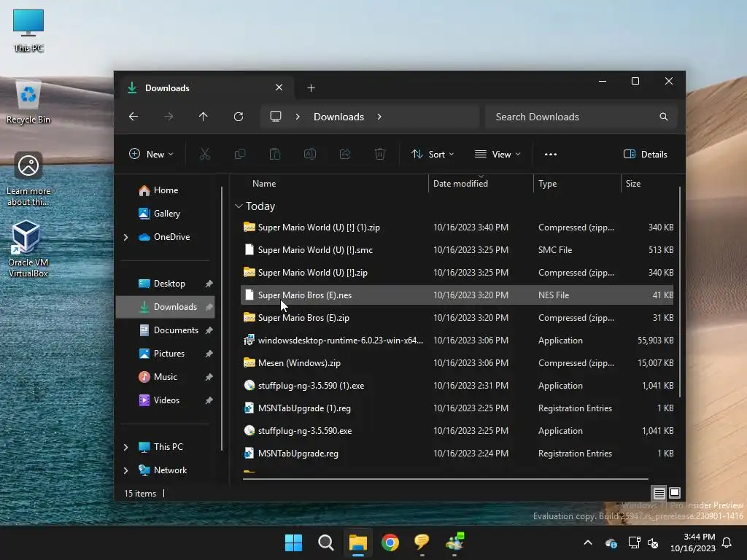Go back with the left arrow
747x560 pixels.
pyautogui.click(x=133, y=117)
